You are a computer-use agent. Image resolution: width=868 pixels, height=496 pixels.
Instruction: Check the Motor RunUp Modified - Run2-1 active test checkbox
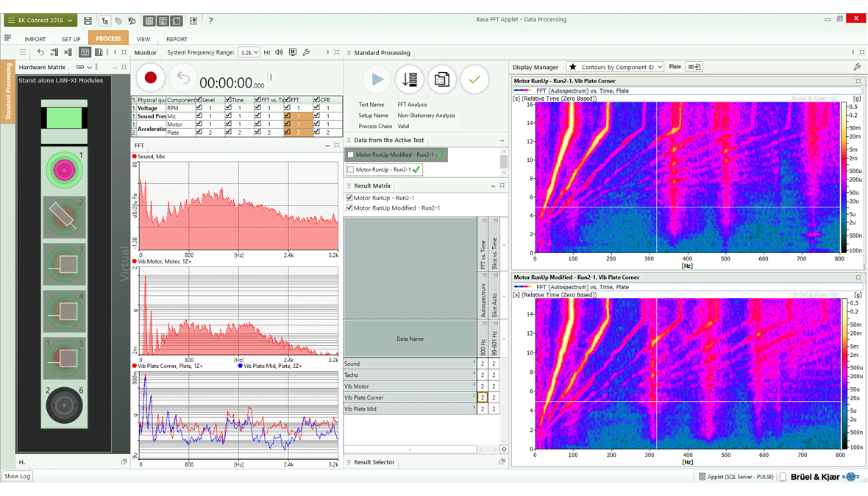point(351,155)
